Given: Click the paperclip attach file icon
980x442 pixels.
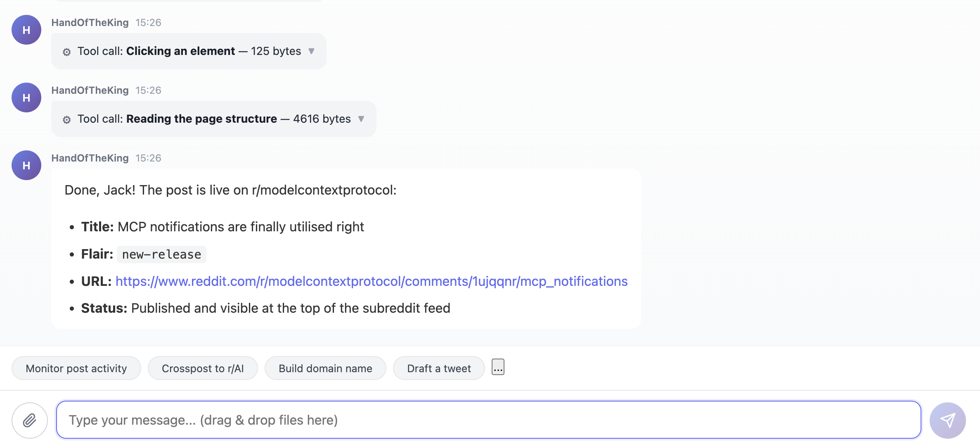Looking at the screenshot, I should click(30, 420).
